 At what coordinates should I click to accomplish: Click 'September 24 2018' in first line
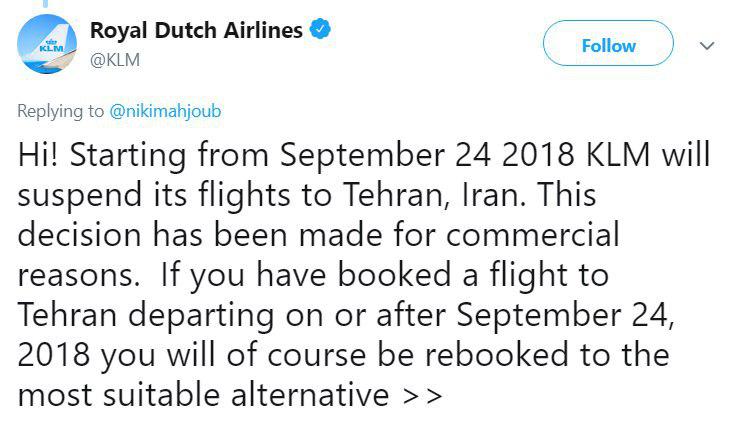point(427,155)
